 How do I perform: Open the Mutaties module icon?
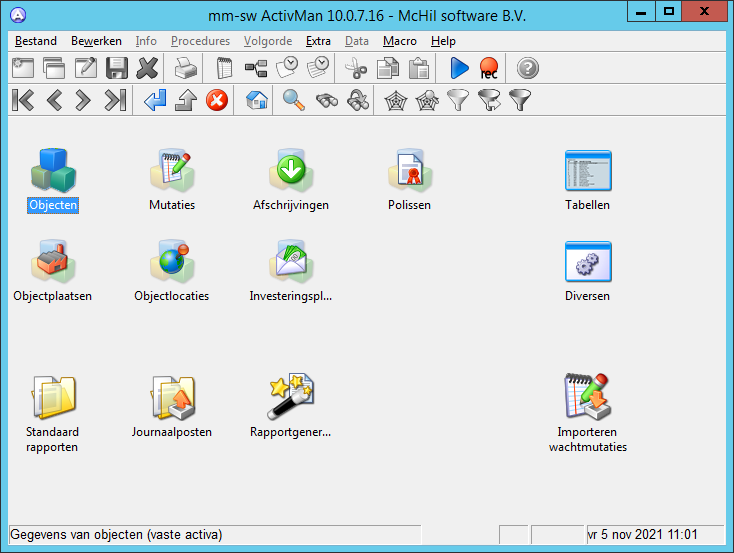pyautogui.click(x=172, y=170)
